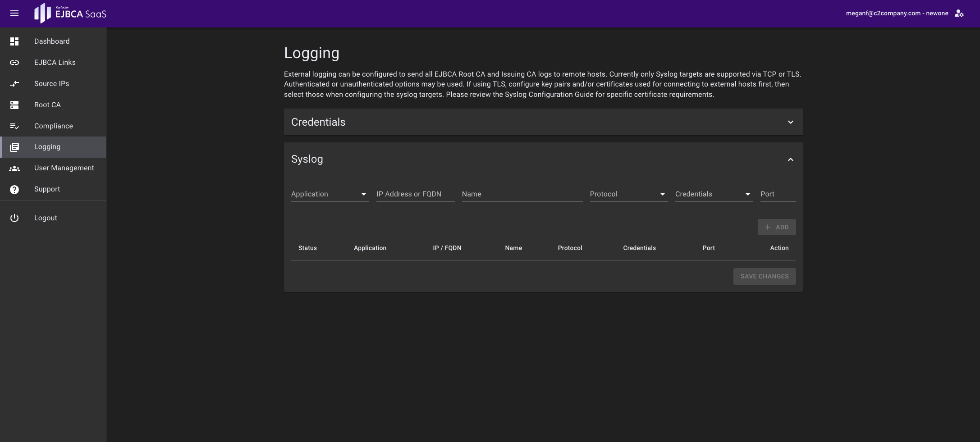Click the Compliance checklist icon
Screen dimensions: 980x442
click(14, 126)
